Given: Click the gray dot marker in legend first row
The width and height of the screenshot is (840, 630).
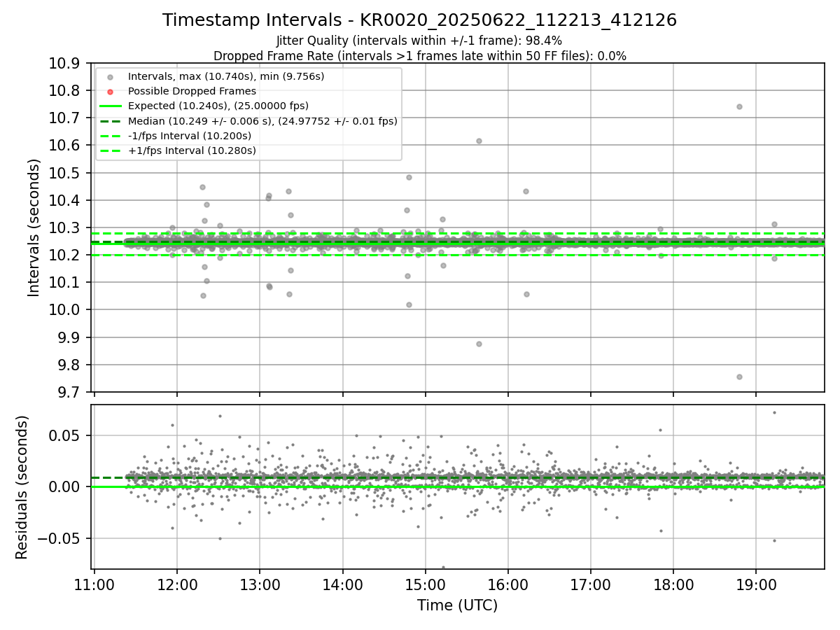Looking at the screenshot, I should [x=110, y=76].
